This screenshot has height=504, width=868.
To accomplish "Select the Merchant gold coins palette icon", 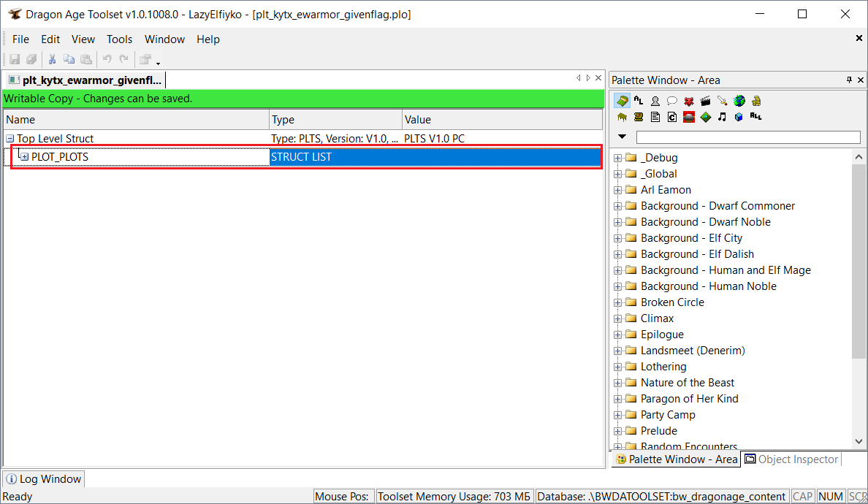I will pyautogui.click(x=756, y=101).
